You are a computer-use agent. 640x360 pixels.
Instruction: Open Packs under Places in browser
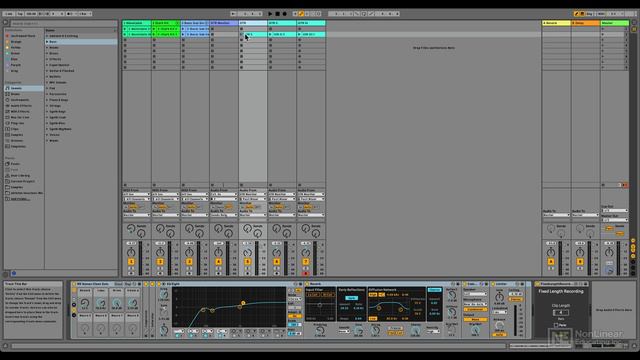point(24,164)
